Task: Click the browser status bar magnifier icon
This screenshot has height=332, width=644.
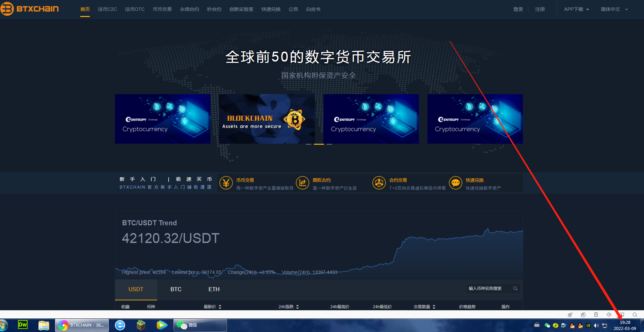Action: pyautogui.click(x=635, y=315)
